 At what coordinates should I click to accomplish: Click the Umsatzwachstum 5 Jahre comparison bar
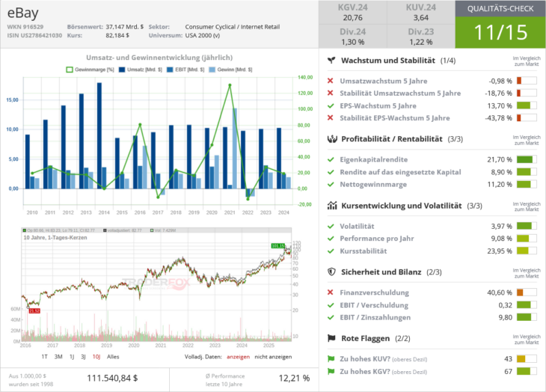[527, 81]
